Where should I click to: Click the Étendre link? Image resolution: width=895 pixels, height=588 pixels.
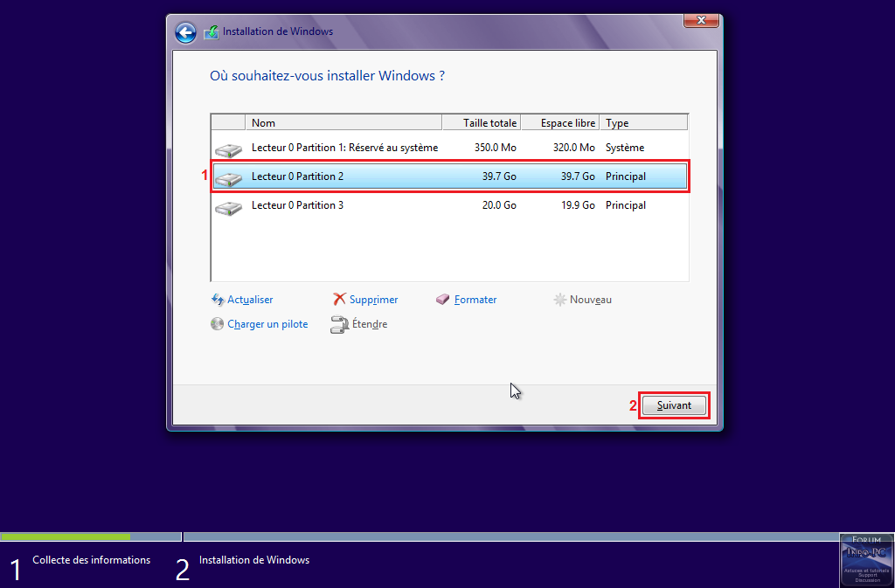[370, 324]
